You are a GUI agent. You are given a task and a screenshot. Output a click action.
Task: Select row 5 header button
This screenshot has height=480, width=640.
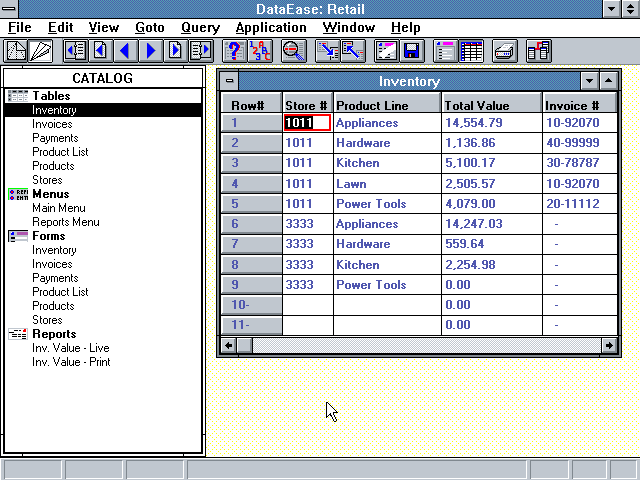[x=251, y=203]
